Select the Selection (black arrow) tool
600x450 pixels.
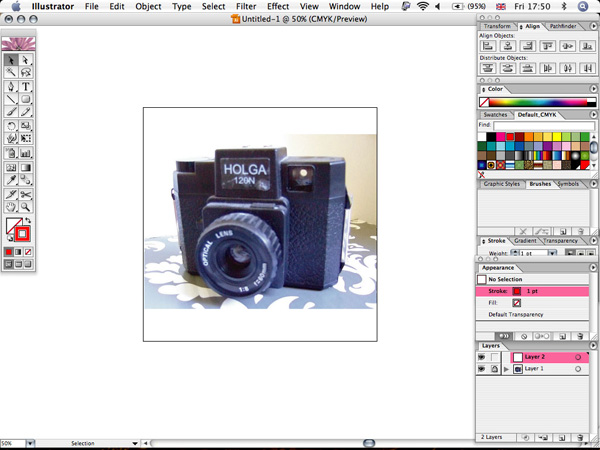[11, 60]
